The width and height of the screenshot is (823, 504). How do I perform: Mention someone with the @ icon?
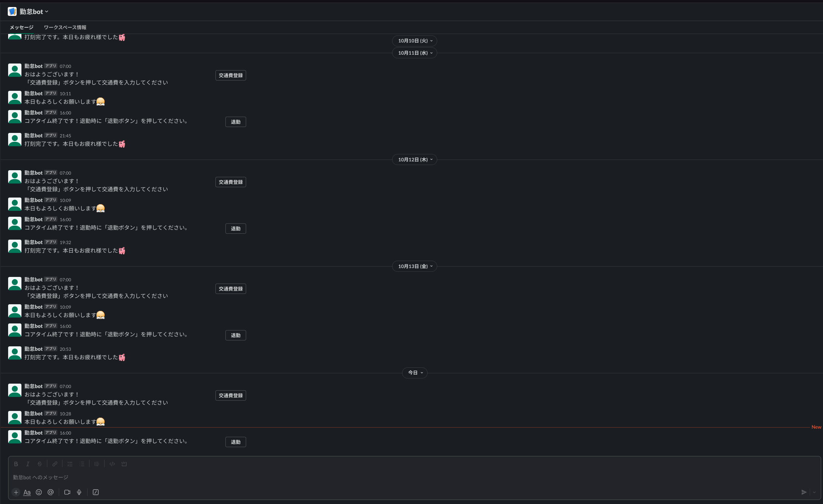click(51, 492)
